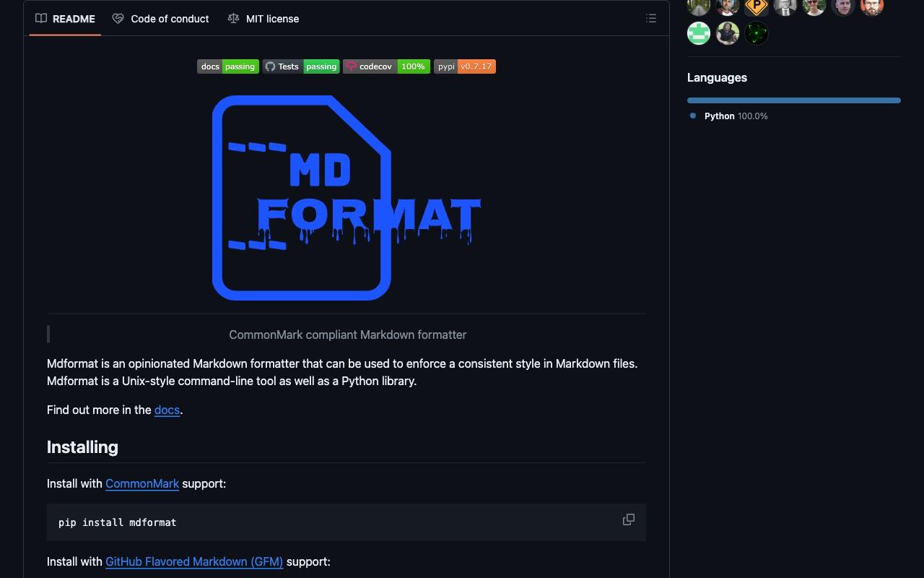
Task: Click the Python 100.0% language entry
Action: (729, 116)
